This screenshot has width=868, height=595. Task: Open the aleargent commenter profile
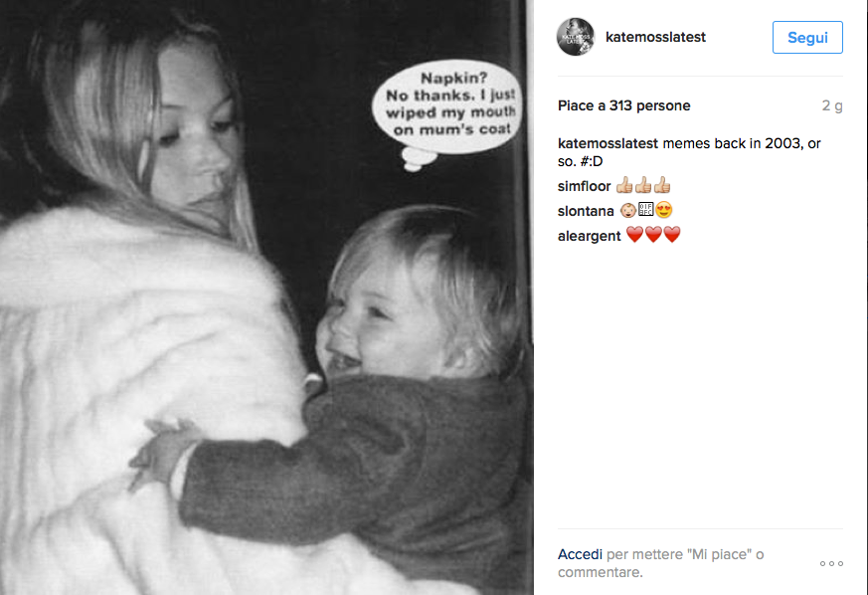[589, 236]
